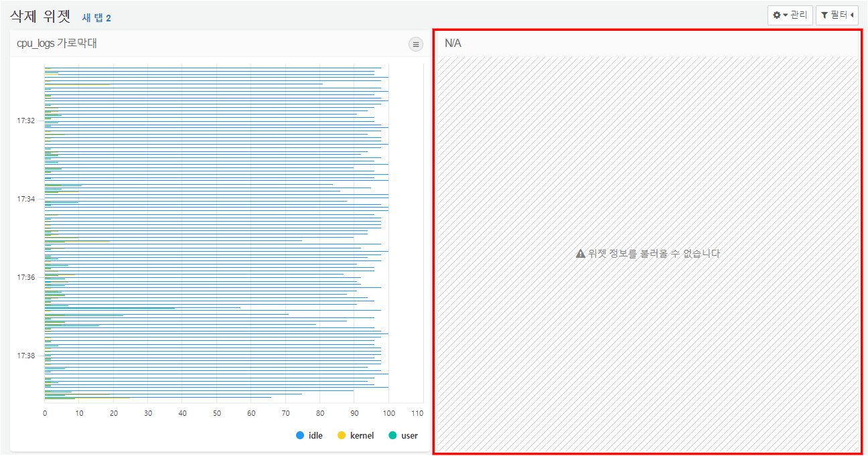Click the warning triangle icon in N/A widget
Viewport: 868px width, 456px height.
[x=581, y=253]
